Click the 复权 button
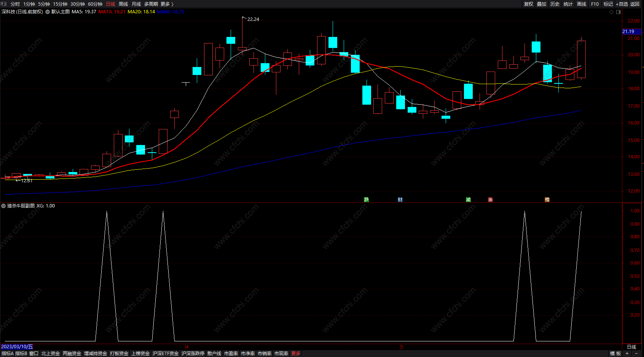Image resolution: width=644 pixels, height=357 pixels. 529,4
